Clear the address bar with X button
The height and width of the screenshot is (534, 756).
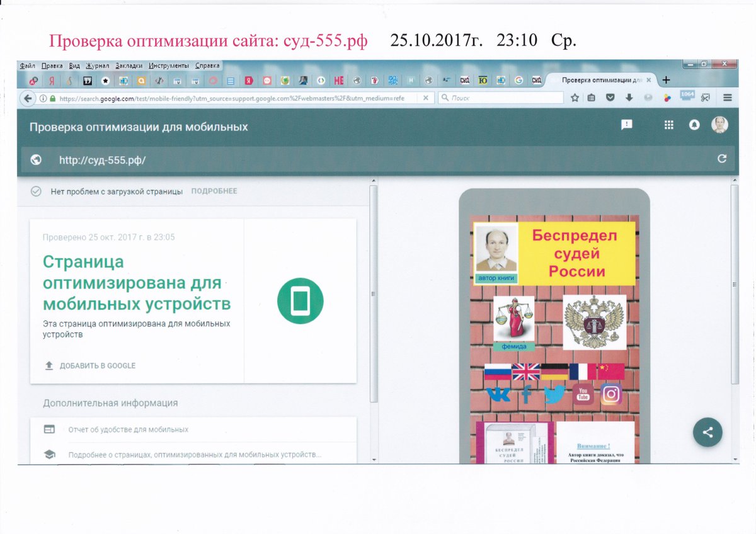[426, 98]
